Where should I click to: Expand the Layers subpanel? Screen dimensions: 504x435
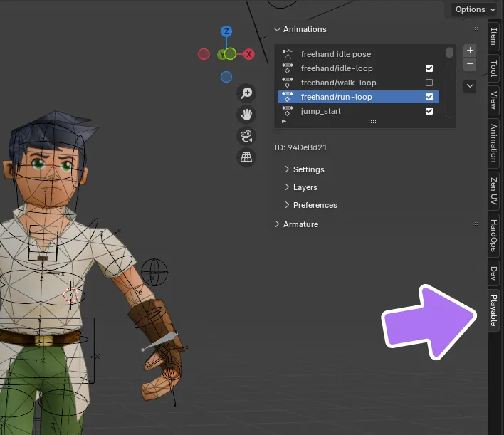tap(305, 187)
